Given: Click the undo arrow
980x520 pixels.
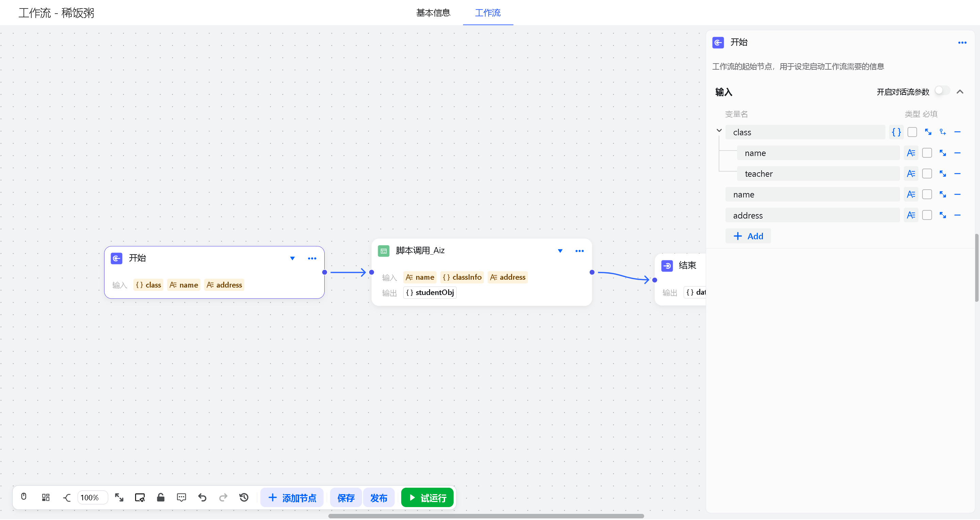Looking at the screenshot, I should coord(202,497).
